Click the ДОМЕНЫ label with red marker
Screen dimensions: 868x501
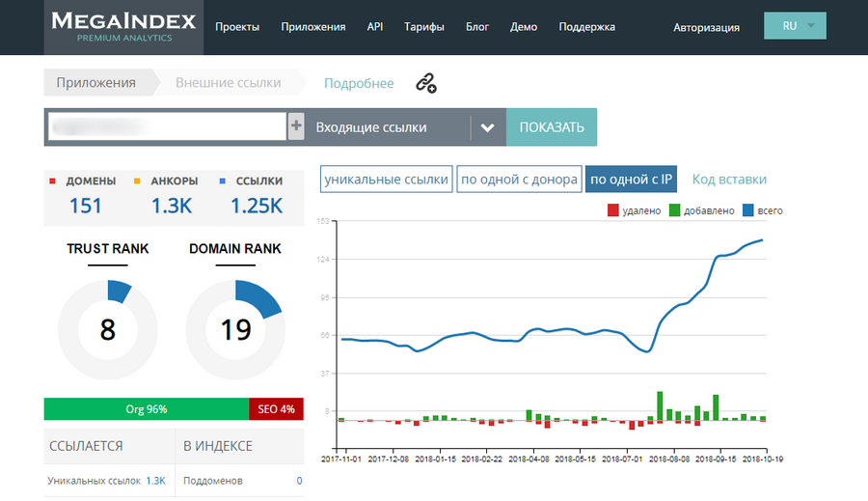pyautogui.click(x=91, y=181)
